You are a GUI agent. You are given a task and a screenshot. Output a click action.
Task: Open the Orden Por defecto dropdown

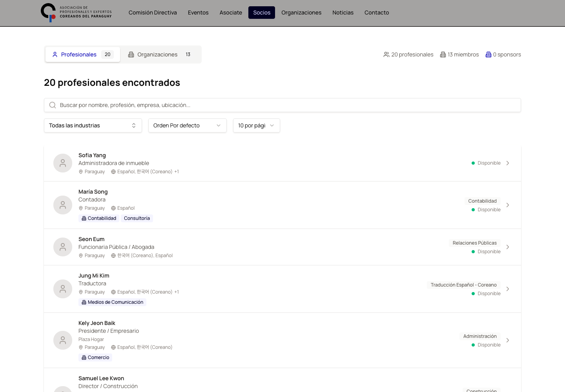tap(188, 125)
